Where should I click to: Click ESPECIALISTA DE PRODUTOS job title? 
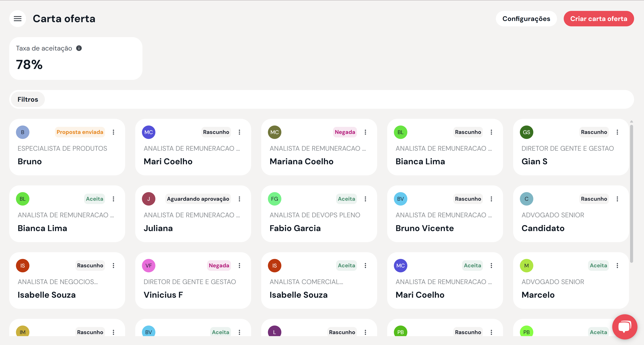[x=62, y=148]
